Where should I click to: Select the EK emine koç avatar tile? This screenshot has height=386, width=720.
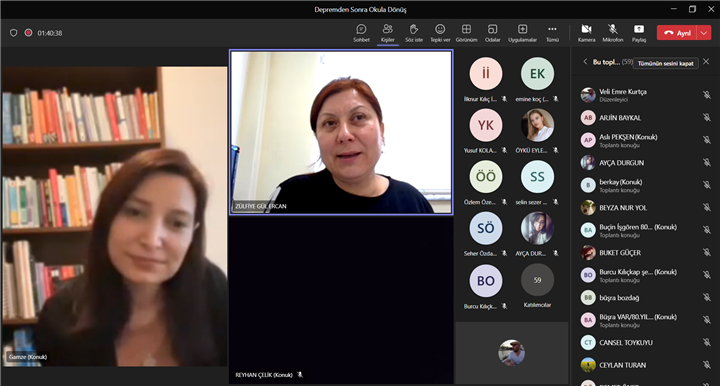click(537, 73)
